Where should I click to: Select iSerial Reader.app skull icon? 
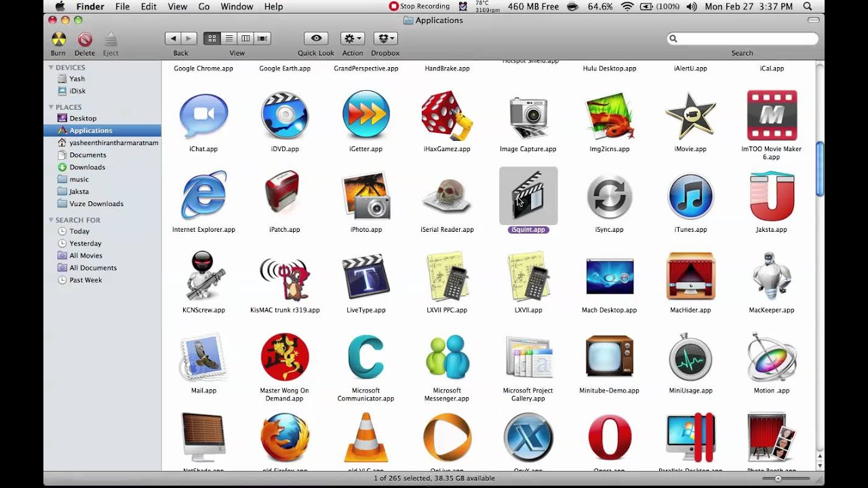pos(447,197)
